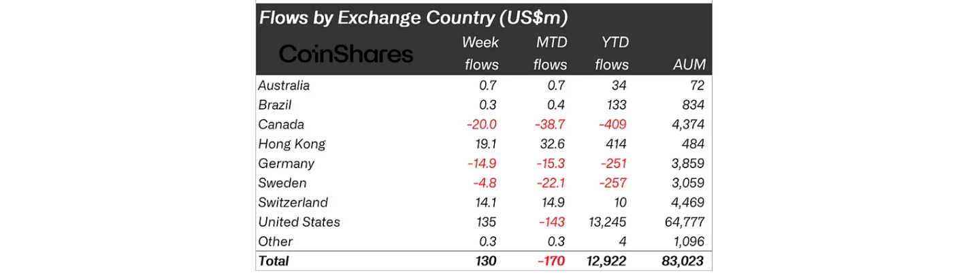The image size is (980, 275).
Task: Click the Total row label
Action: click(x=274, y=261)
